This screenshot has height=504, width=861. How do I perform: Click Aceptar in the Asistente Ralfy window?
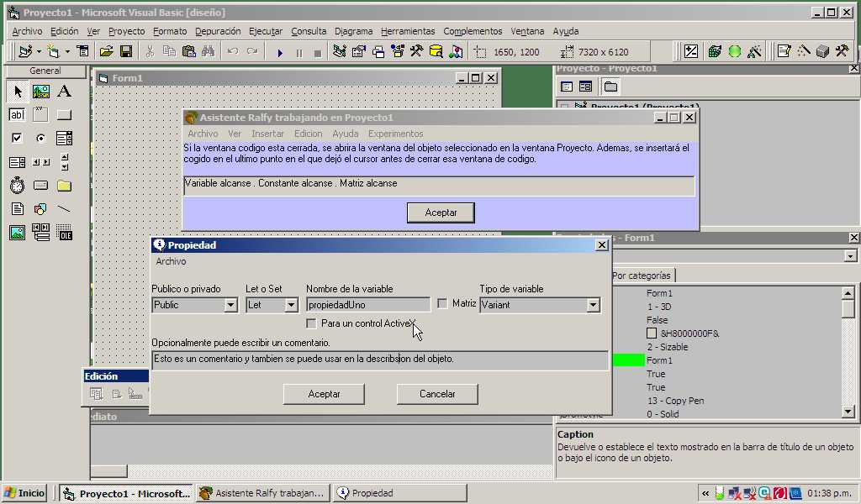tap(441, 213)
